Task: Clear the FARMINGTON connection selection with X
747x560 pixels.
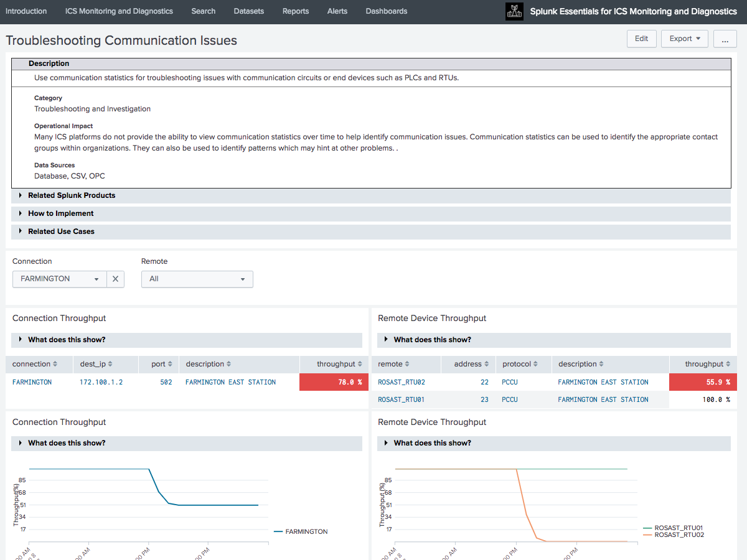Action: pyautogui.click(x=115, y=279)
